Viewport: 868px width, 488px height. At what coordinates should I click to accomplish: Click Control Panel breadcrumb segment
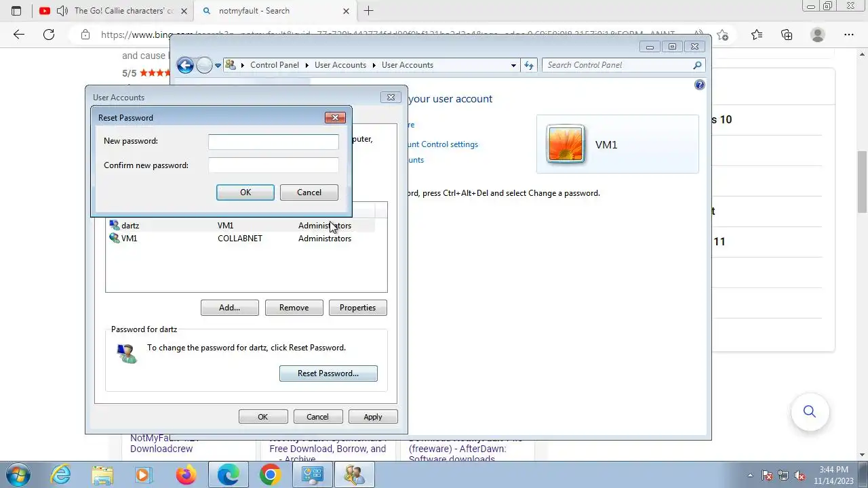click(x=275, y=65)
